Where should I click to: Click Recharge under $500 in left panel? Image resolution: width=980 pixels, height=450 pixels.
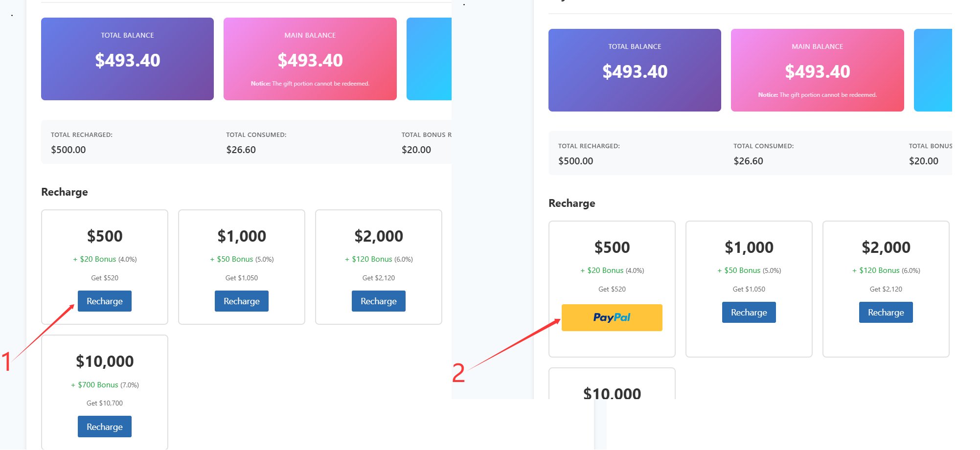coord(104,301)
